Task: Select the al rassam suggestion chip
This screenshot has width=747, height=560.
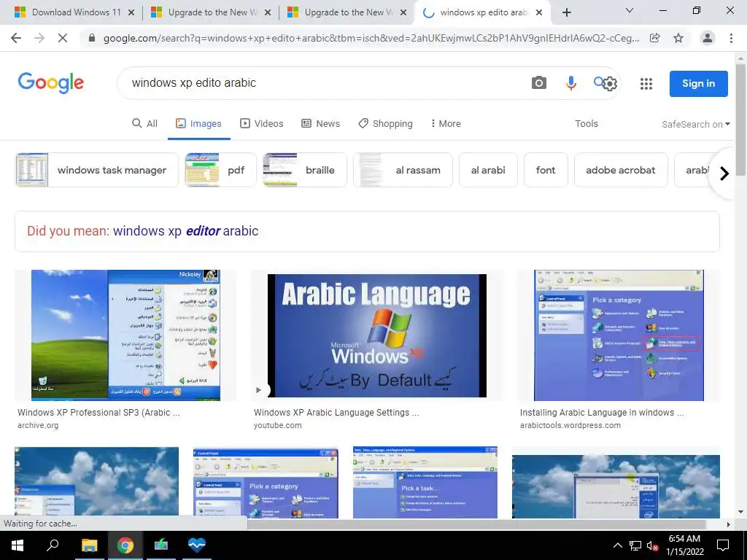Action: [x=403, y=170]
